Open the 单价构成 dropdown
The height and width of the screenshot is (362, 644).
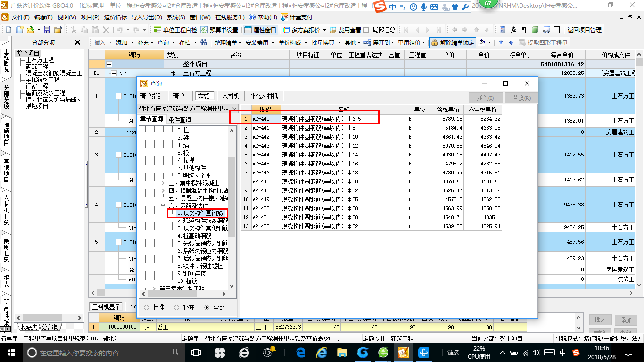pyautogui.click(x=292, y=42)
